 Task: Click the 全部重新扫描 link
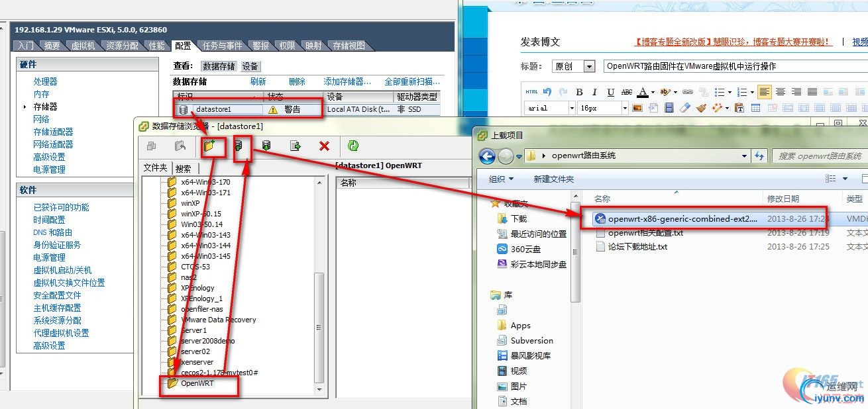(x=412, y=81)
